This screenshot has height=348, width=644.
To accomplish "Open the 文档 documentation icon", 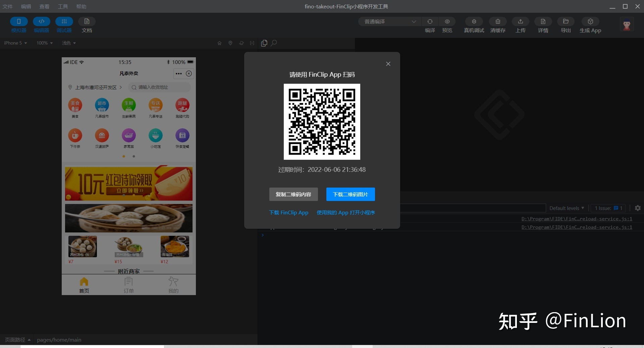I will pos(87,21).
